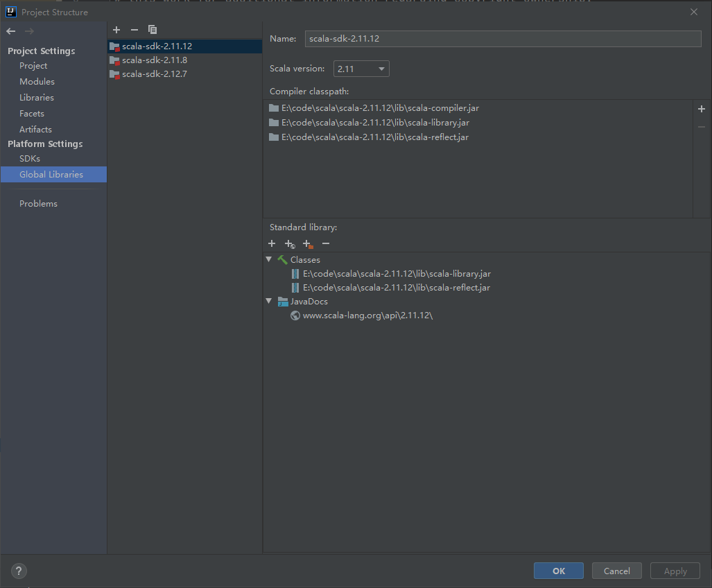This screenshot has width=712, height=588.
Task: Select scala-sdk-2.11.12 in library list
Action: (185, 46)
